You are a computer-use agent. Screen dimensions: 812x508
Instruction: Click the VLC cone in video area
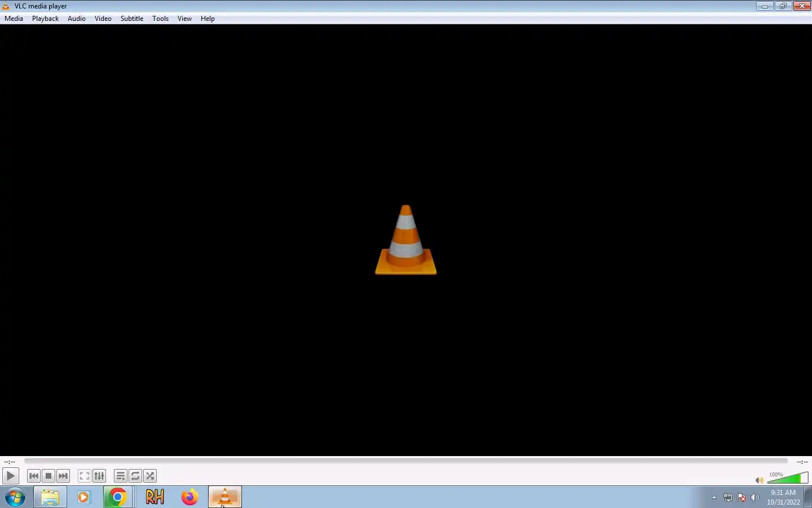pyautogui.click(x=406, y=240)
